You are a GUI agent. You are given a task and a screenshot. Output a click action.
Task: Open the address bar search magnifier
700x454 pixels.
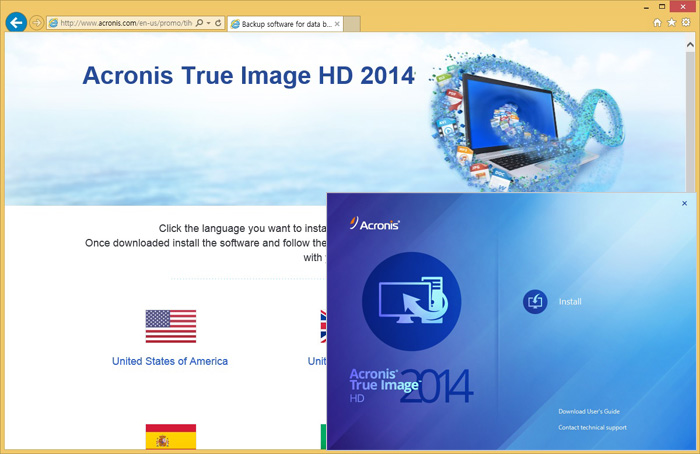(x=200, y=23)
